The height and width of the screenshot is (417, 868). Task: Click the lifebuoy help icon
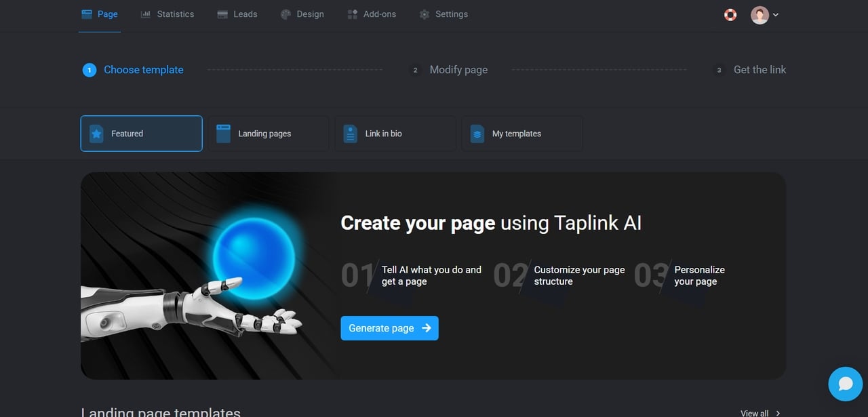pyautogui.click(x=730, y=14)
